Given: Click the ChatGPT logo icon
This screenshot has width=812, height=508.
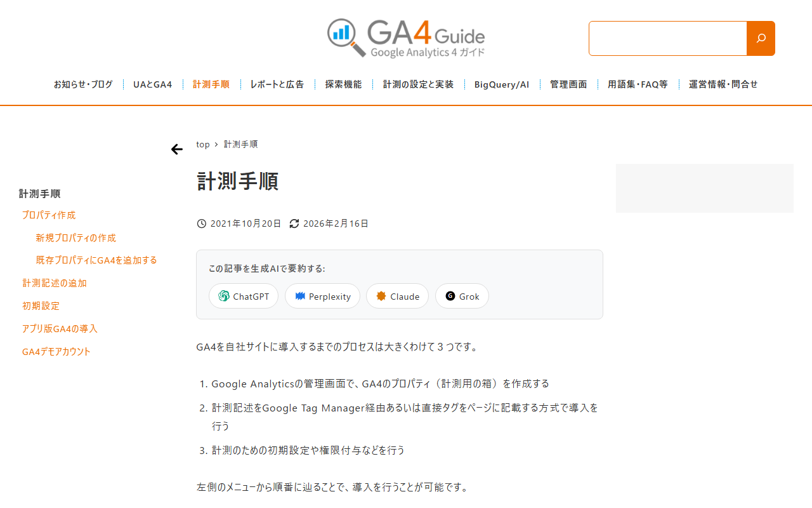Looking at the screenshot, I should click(x=224, y=296).
